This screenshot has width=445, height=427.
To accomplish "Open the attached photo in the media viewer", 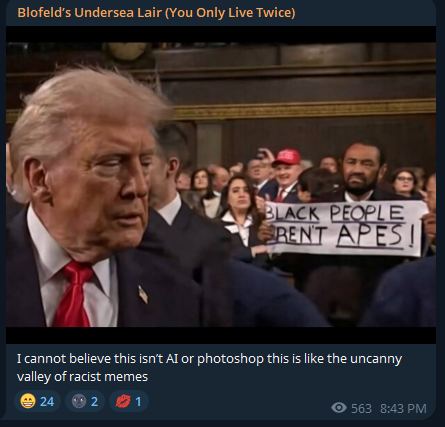I will (x=221, y=185).
